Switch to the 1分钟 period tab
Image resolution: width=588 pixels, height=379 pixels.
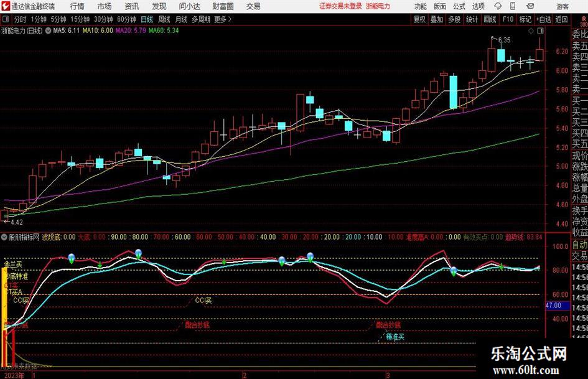click(39, 19)
